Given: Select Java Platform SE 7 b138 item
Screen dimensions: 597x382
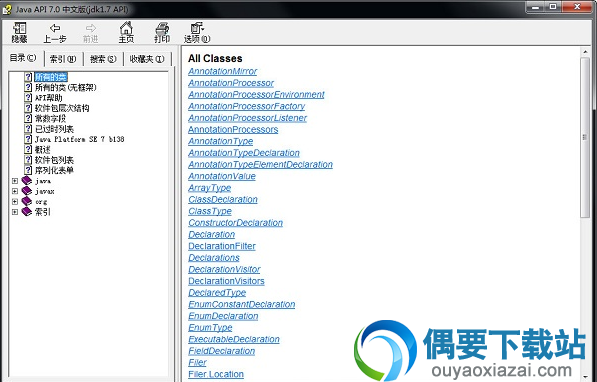Looking at the screenshot, I should pyautogui.click(x=80, y=139).
